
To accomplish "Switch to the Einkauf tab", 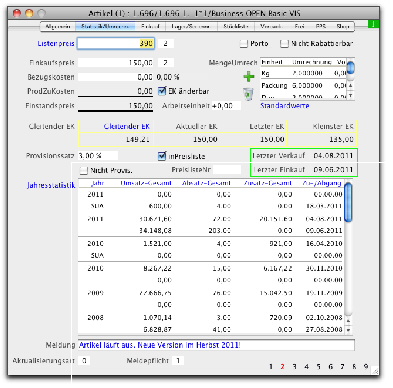I will pos(150,26).
